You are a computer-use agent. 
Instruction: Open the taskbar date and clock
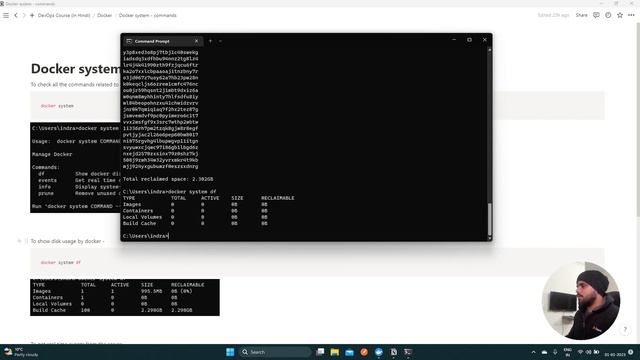(x=615, y=354)
